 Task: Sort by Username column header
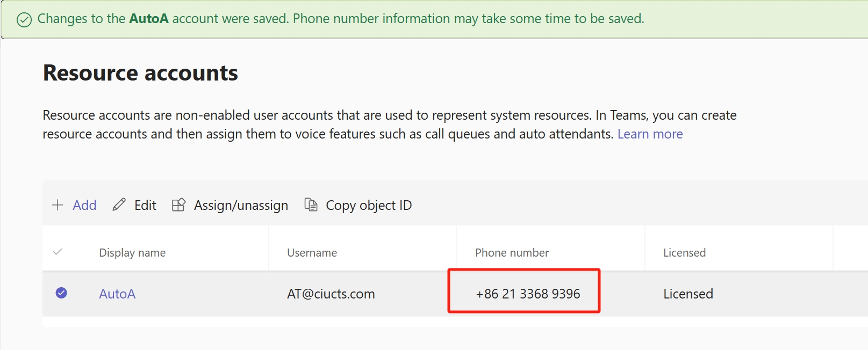[312, 253]
